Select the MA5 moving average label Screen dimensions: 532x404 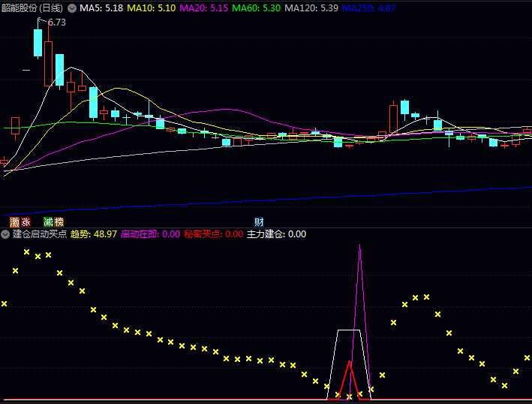point(101,8)
